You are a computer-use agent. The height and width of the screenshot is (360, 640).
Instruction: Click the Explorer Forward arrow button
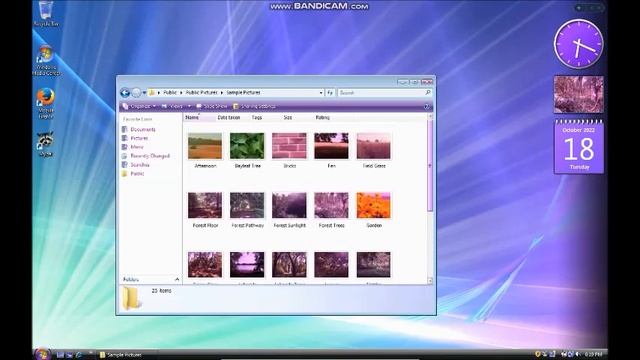pyautogui.click(x=136, y=93)
